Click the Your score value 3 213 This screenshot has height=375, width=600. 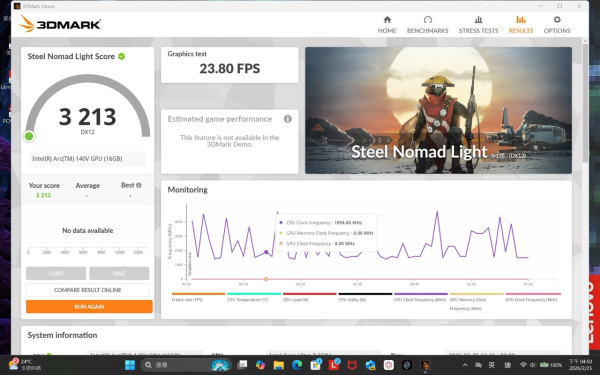pyautogui.click(x=43, y=195)
